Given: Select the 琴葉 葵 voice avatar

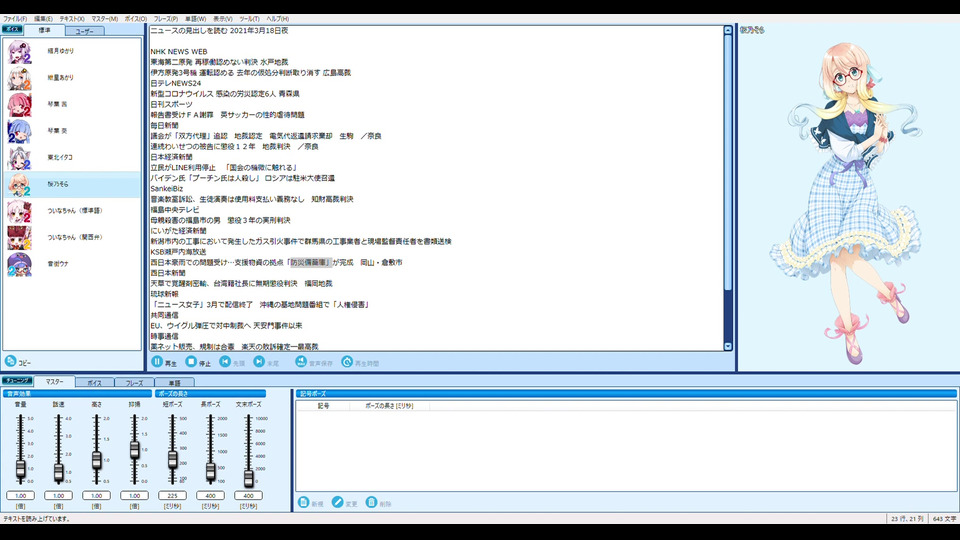Looking at the screenshot, I should (x=20, y=131).
